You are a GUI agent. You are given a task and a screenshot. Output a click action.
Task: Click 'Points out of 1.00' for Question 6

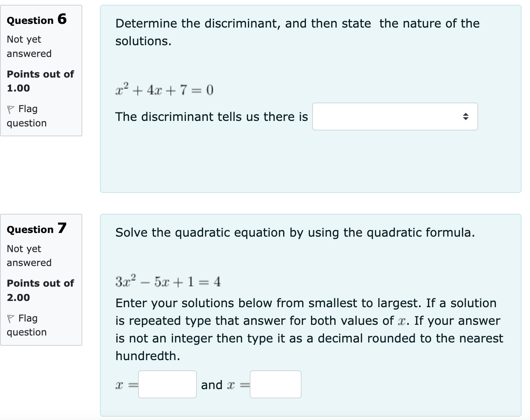pyautogui.click(x=40, y=81)
